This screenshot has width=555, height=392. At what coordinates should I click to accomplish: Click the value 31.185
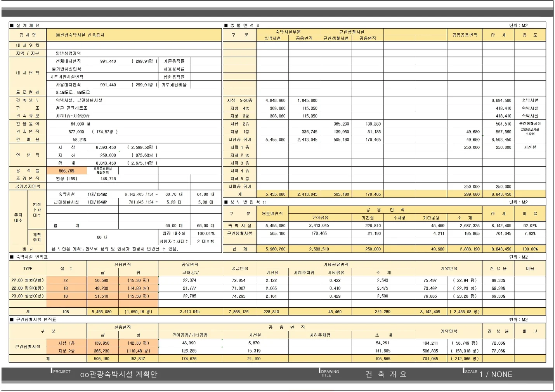tap(374, 132)
